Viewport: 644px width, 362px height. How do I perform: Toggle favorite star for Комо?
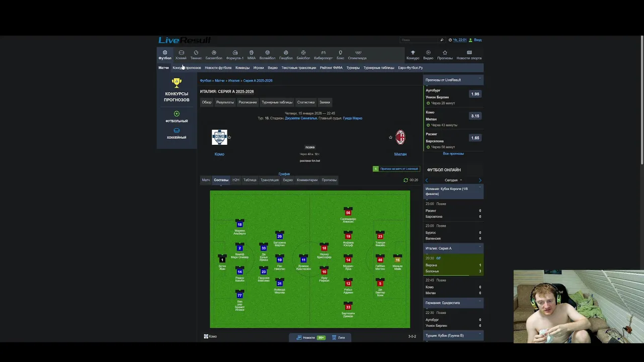[229, 137]
